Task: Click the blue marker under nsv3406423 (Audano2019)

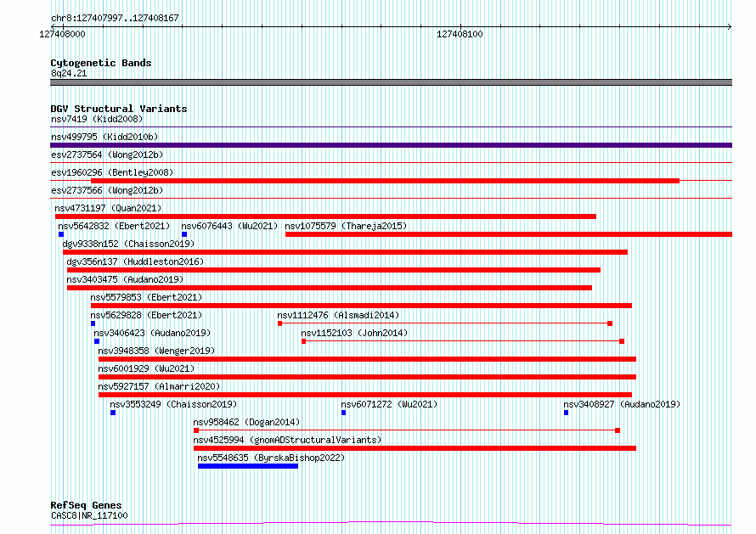Action: click(x=97, y=341)
